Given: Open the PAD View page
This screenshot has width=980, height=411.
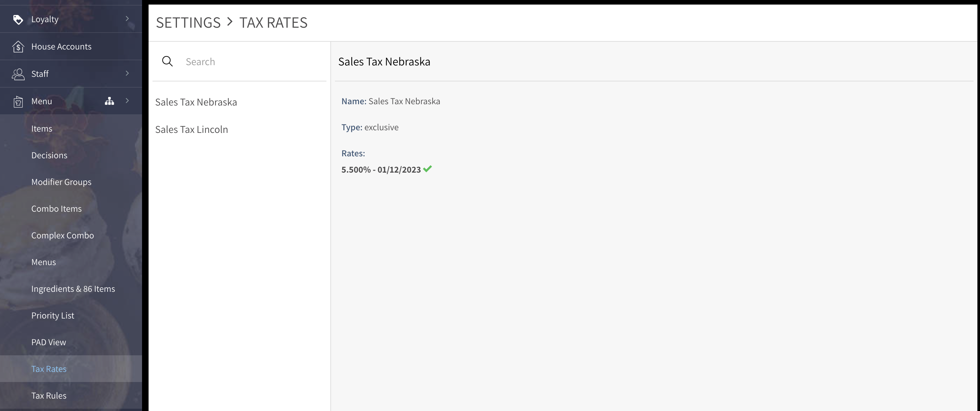Looking at the screenshot, I should (49, 342).
